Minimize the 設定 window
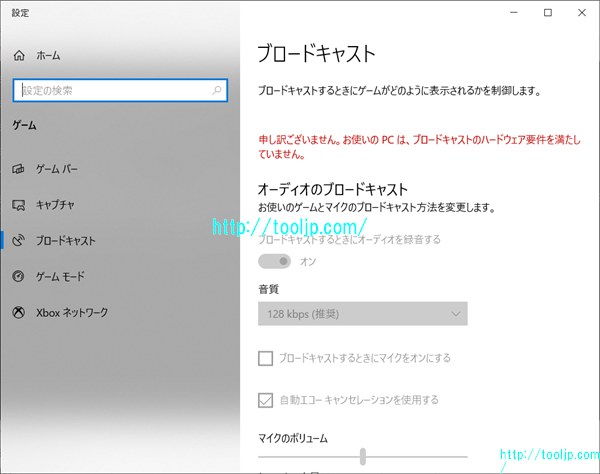This screenshot has width=600, height=474. tap(514, 13)
